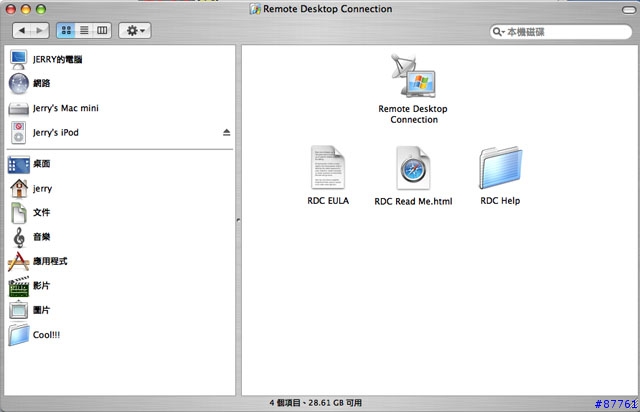640x412 pixels.
Task: Select the Jerry's iPod icon in sidebar
Action: tap(18, 133)
